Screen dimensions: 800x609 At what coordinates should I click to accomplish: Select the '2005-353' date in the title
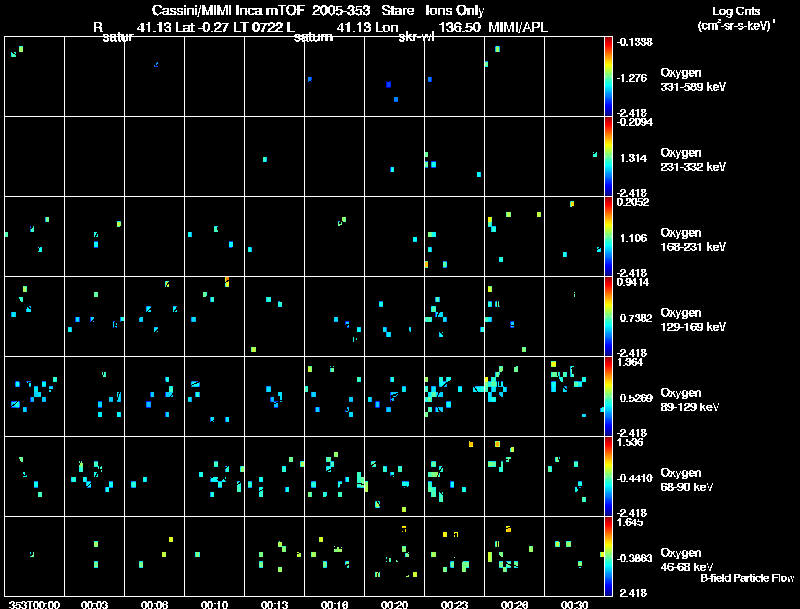click(341, 10)
